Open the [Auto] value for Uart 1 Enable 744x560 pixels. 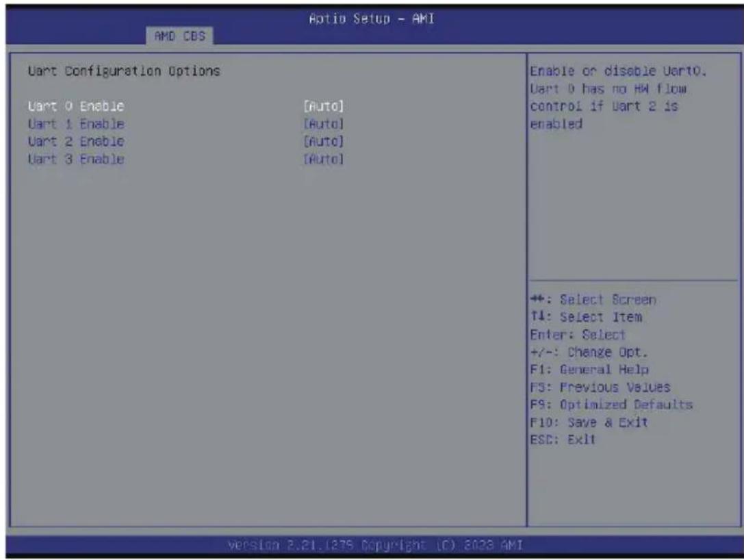pyautogui.click(x=323, y=124)
